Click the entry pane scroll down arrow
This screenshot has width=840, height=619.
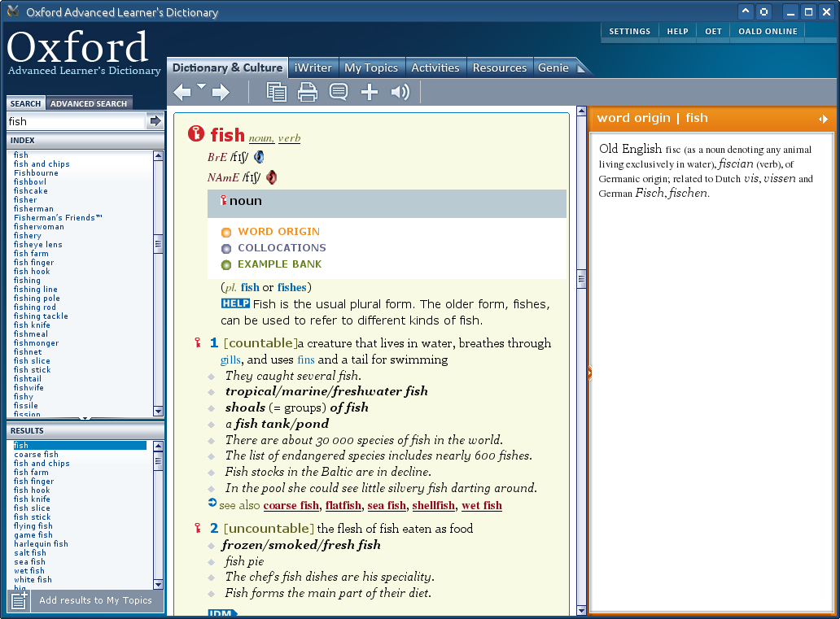click(x=581, y=610)
